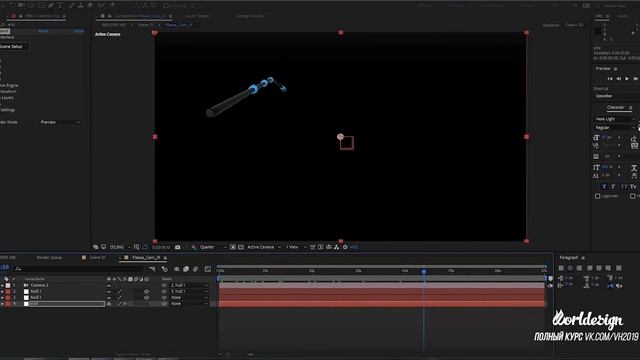Open the Active Camera view dropdown
This screenshot has width=640, height=360.
[264, 247]
